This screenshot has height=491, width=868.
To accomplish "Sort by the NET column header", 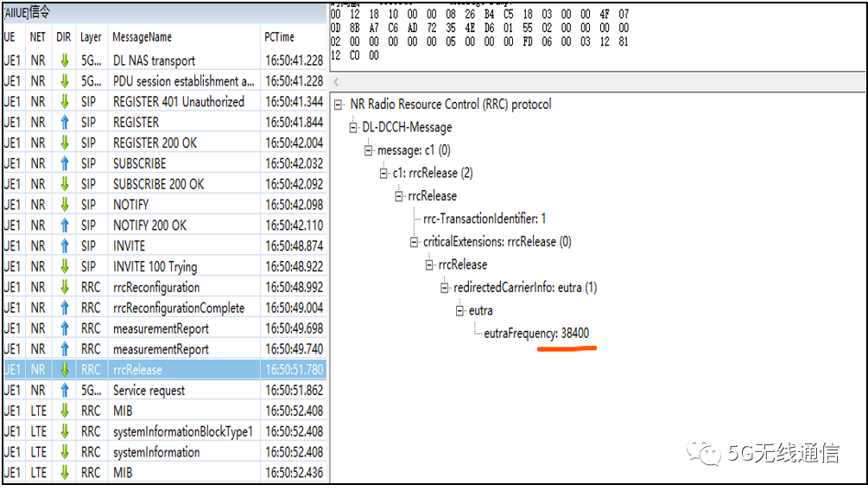I will pos(38,37).
